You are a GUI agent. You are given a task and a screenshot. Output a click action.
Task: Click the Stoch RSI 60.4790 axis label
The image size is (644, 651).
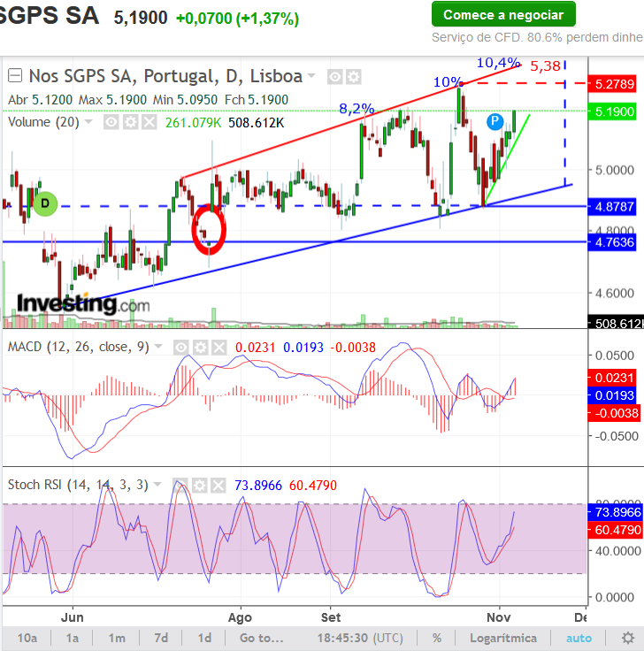click(617, 530)
